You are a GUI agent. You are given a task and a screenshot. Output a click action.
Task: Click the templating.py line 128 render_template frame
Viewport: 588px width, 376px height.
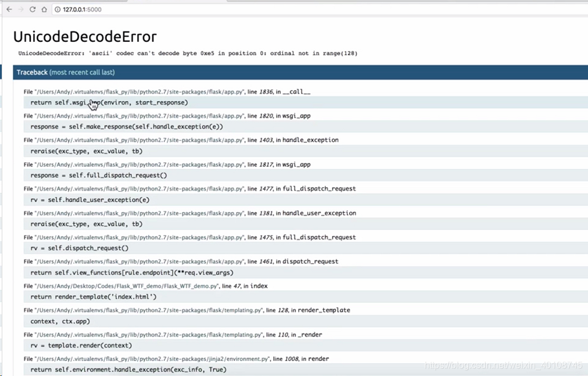point(187,310)
